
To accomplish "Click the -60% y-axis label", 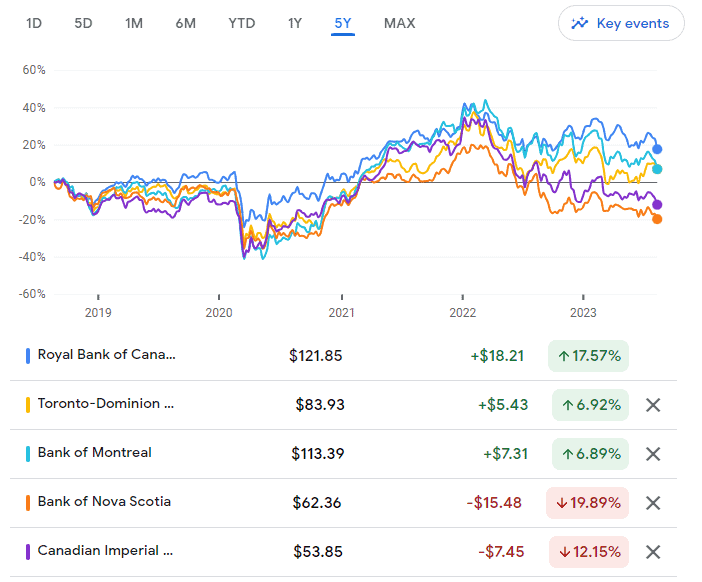I will 32,294.
